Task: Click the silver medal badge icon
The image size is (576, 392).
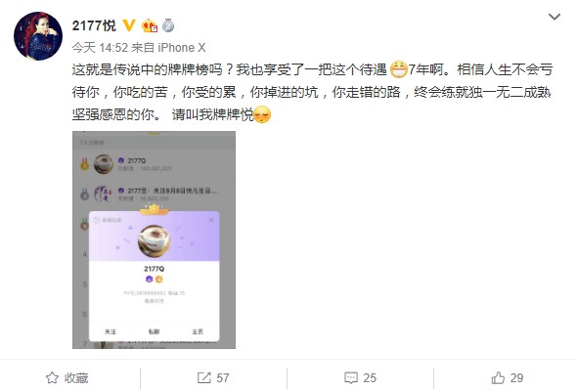Action: (168, 25)
